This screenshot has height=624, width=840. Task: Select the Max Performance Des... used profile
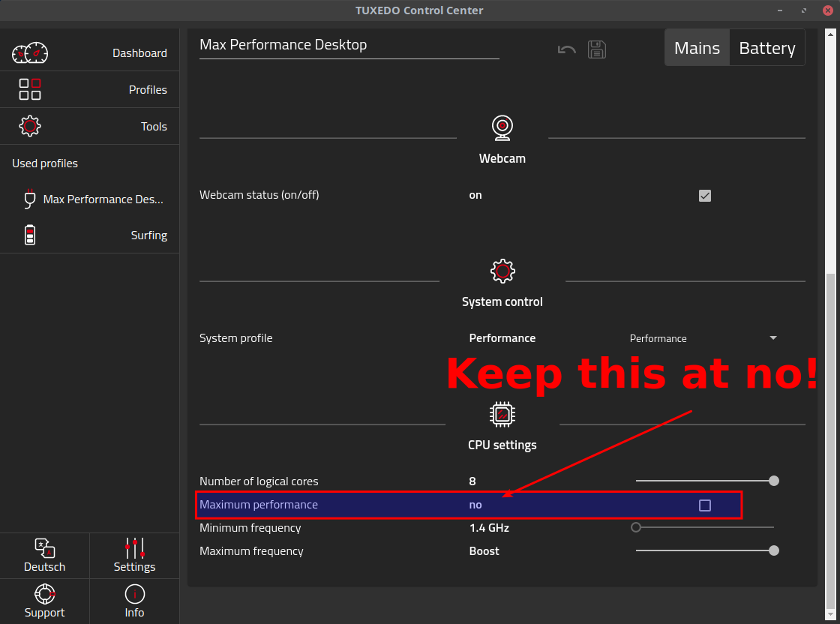point(89,199)
